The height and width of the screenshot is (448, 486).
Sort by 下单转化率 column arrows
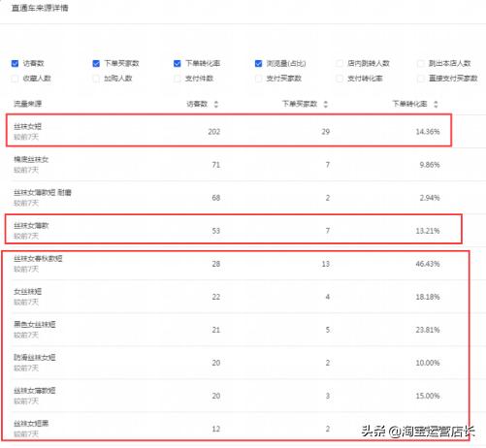[436, 104]
